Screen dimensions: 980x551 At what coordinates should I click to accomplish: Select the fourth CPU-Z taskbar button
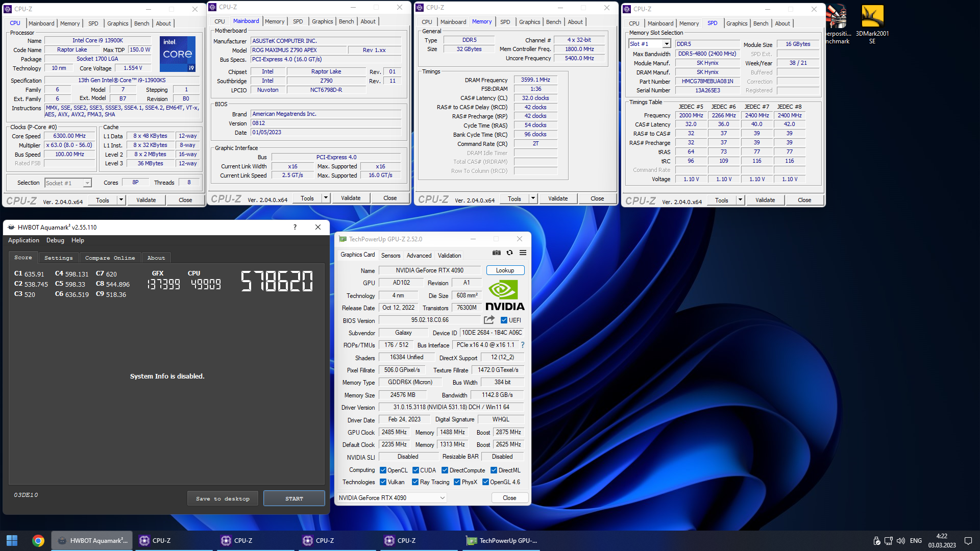point(419,540)
